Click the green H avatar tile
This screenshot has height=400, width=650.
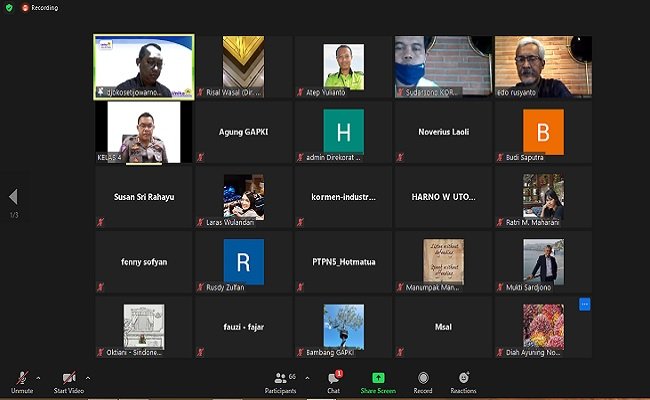pyautogui.click(x=343, y=131)
